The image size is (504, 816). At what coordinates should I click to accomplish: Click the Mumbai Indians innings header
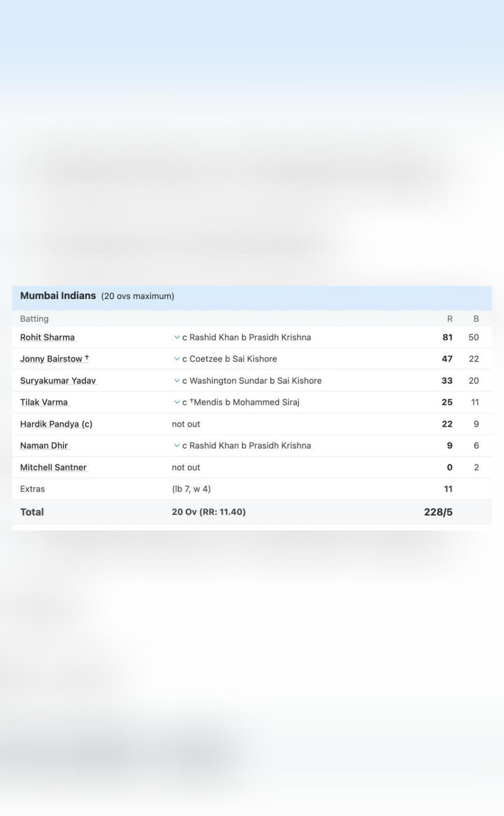(58, 296)
